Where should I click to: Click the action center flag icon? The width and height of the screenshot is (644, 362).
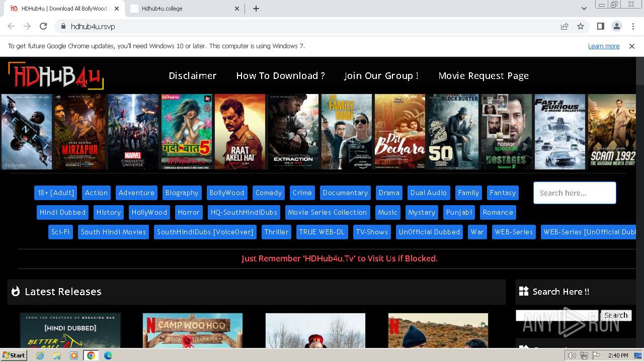[x=596, y=355]
